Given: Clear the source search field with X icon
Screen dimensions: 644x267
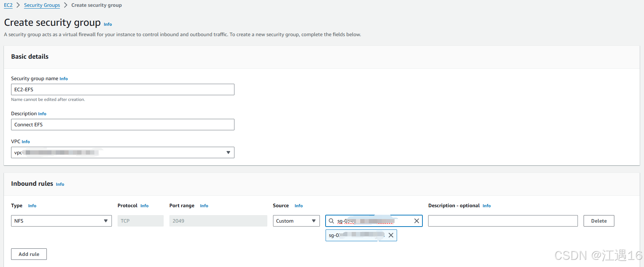Looking at the screenshot, I should click(417, 221).
